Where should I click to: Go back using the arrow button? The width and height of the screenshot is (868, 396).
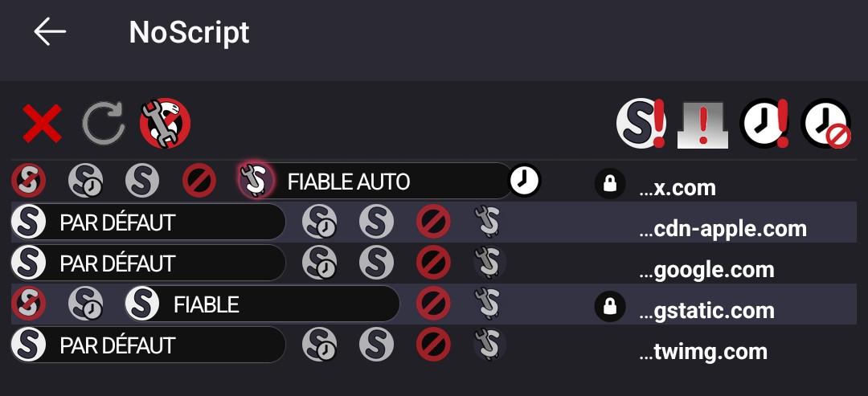tap(50, 32)
